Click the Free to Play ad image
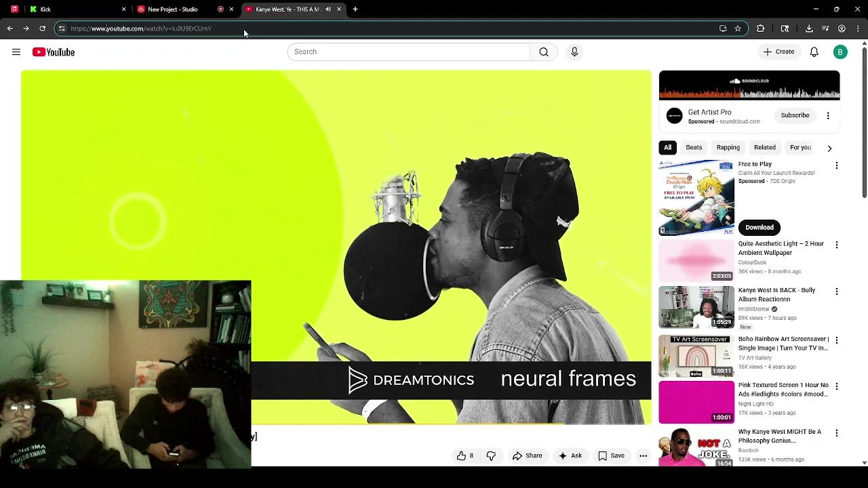The height and width of the screenshot is (488, 868). 696,198
